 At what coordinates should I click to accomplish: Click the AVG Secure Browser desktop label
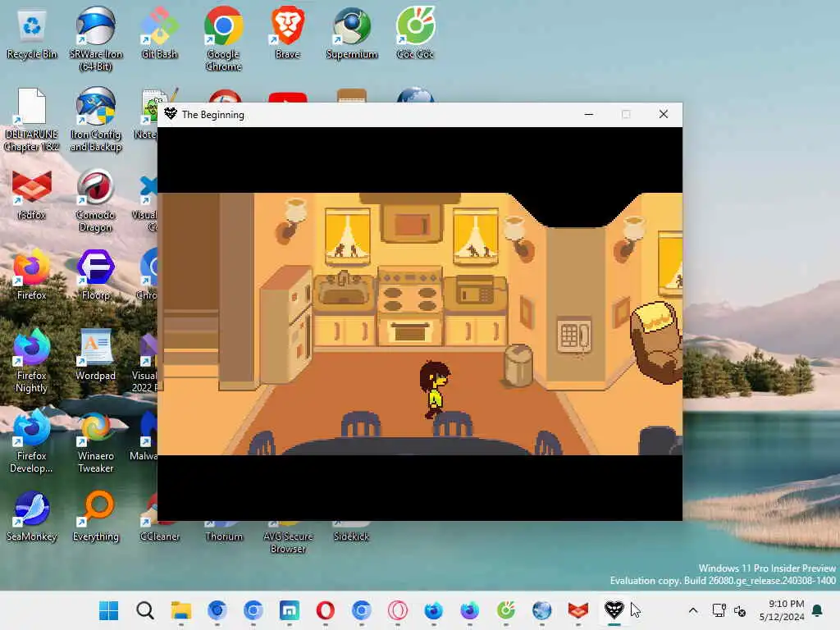pyautogui.click(x=288, y=542)
